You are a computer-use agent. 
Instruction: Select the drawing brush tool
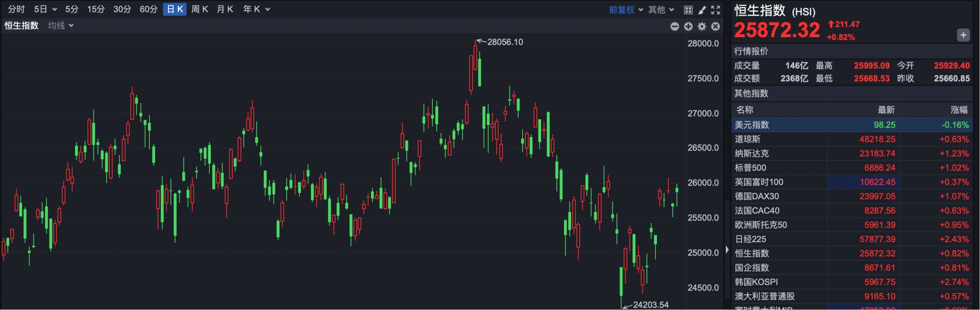[702, 10]
